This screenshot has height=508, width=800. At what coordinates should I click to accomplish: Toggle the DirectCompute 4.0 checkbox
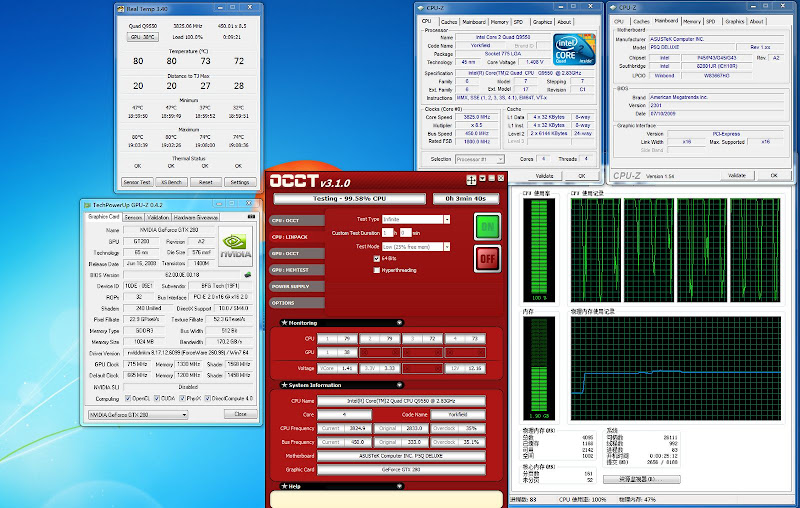(x=208, y=398)
